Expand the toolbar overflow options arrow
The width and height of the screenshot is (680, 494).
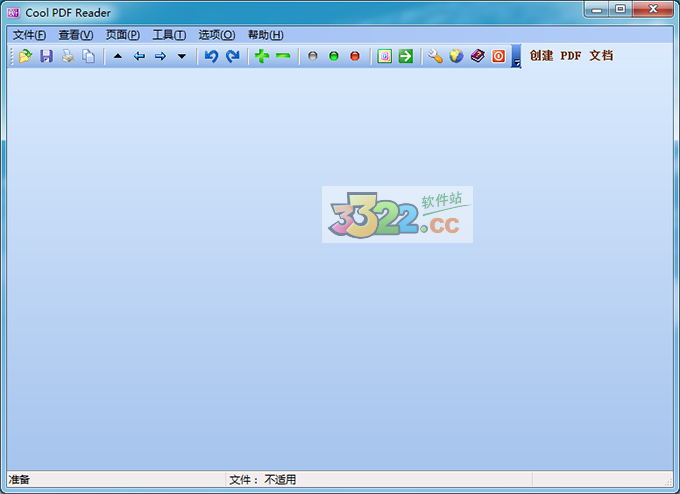517,56
